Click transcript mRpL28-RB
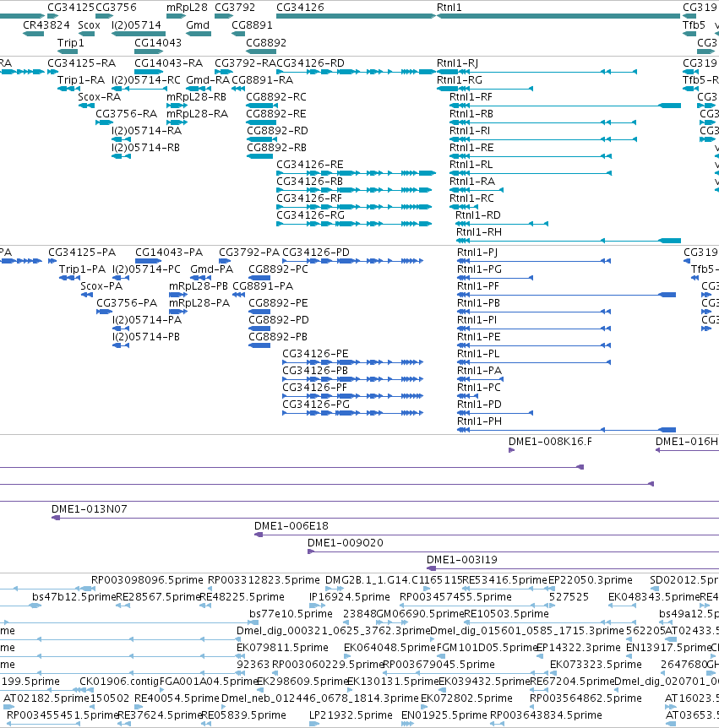Viewport: 719px width, 728px height. tap(196, 97)
